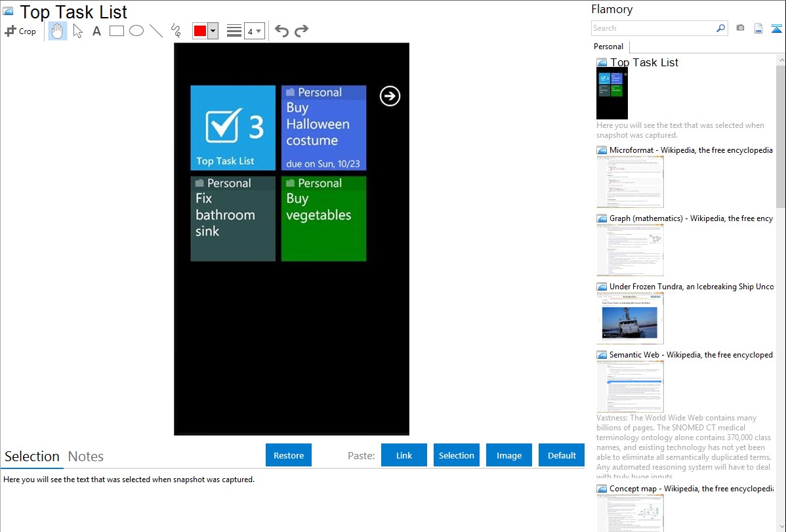The height and width of the screenshot is (532, 786).
Task: Select the straight line tool
Action: tap(156, 31)
